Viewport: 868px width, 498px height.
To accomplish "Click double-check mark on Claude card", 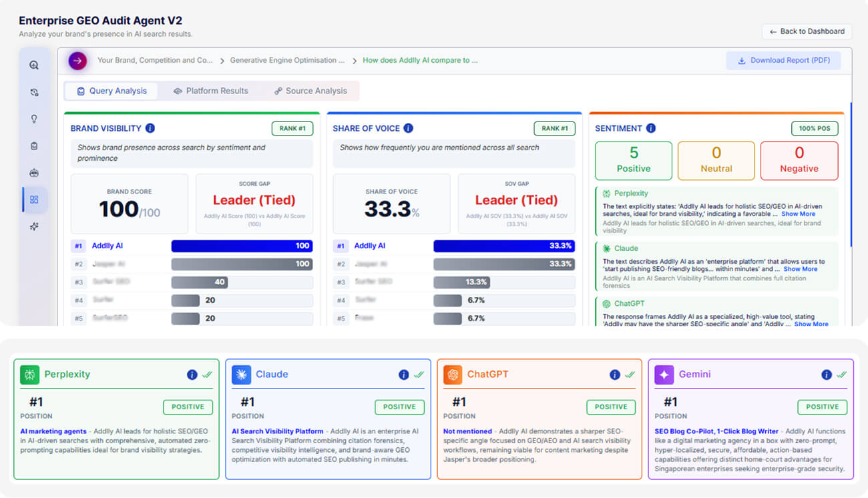I will point(419,375).
